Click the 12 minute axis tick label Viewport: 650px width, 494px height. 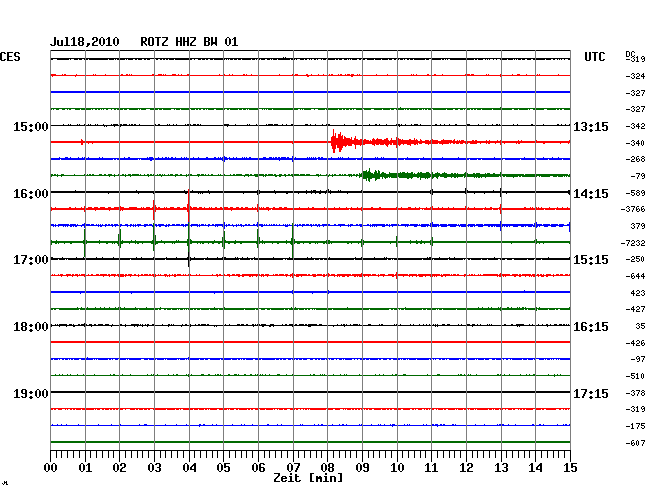click(x=466, y=468)
